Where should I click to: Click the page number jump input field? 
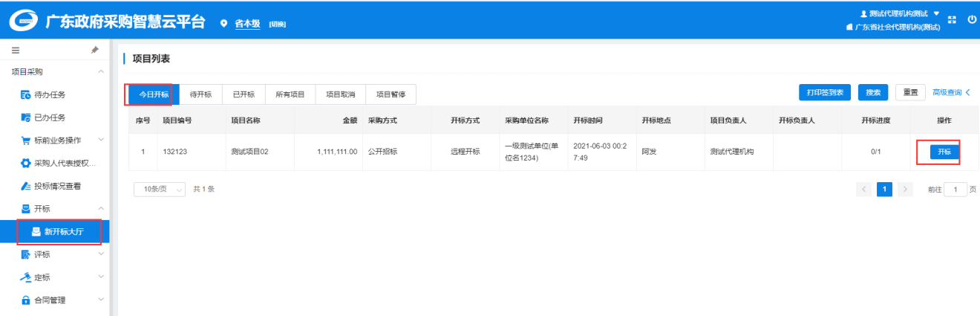955,190
